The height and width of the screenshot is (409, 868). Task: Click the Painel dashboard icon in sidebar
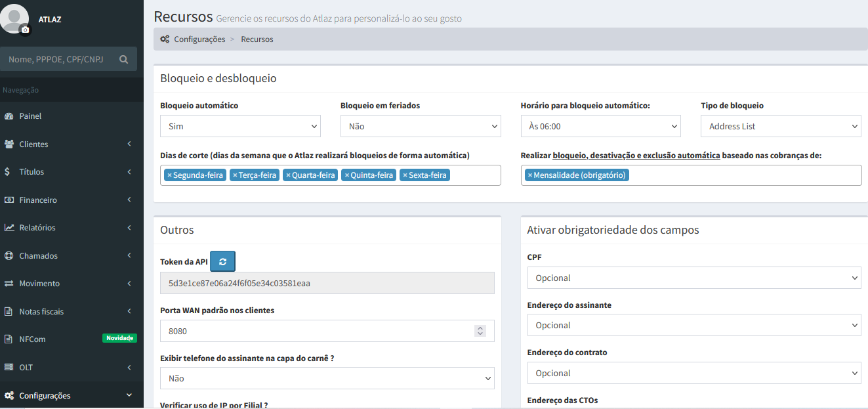[9, 116]
